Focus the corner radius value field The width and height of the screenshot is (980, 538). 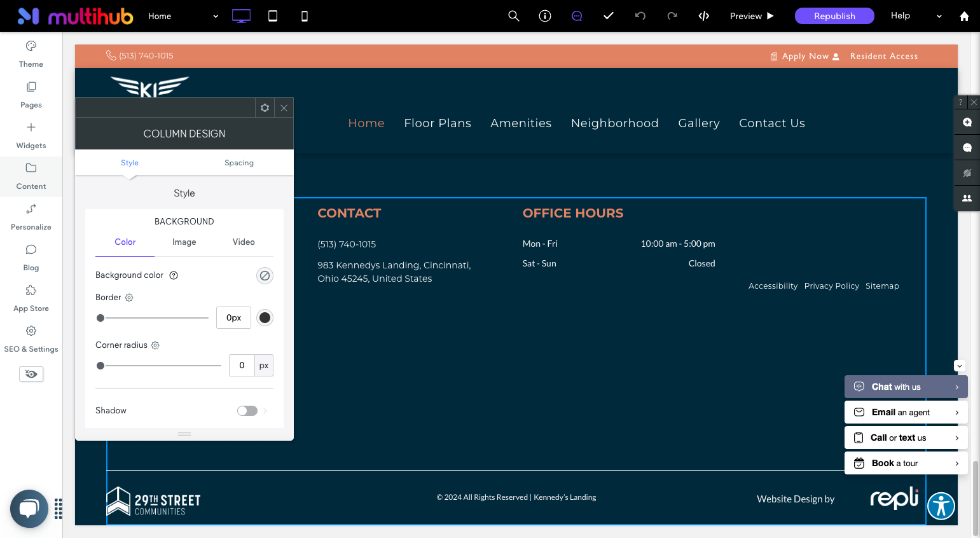(x=242, y=366)
